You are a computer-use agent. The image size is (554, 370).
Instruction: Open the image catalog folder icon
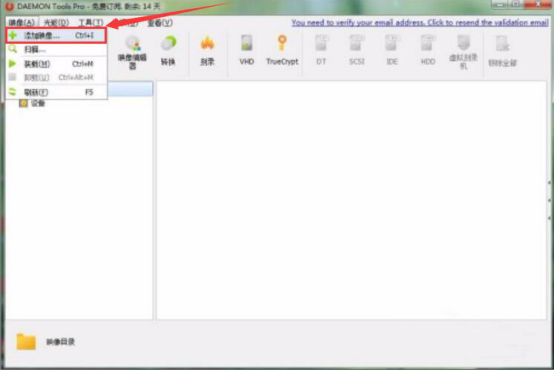coord(26,342)
